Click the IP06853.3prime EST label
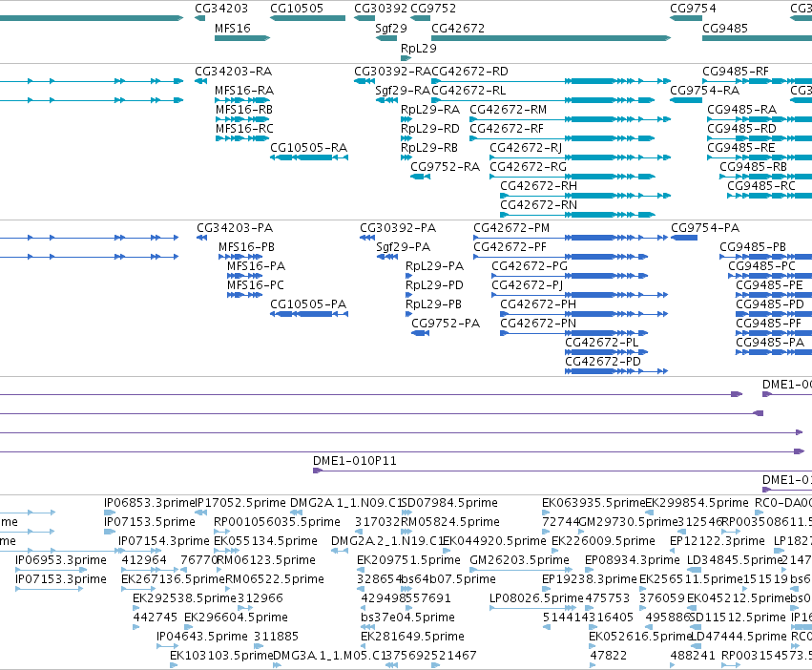This screenshot has width=812, height=670. click(149, 503)
